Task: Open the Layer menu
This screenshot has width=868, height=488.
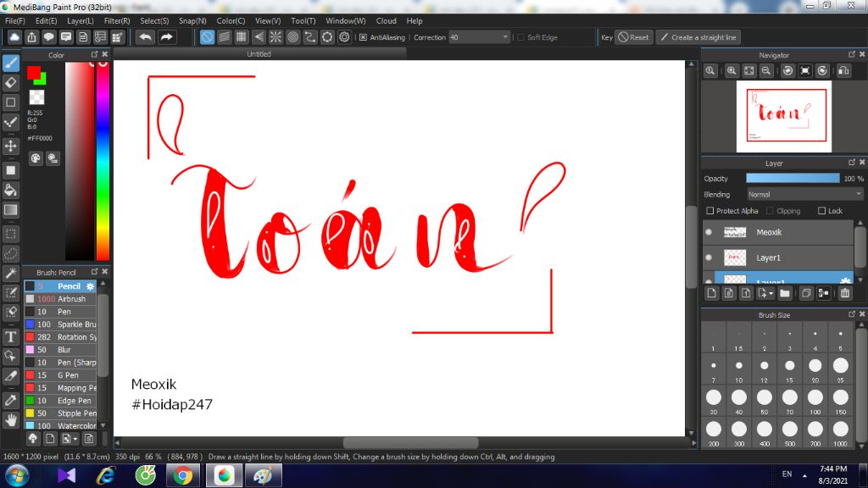Action: point(81,20)
